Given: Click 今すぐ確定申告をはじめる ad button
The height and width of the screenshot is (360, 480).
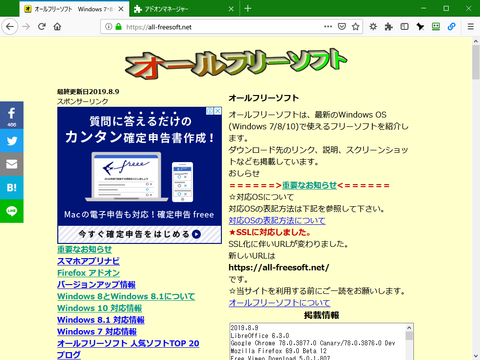Looking at the screenshot, I should point(140,234).
